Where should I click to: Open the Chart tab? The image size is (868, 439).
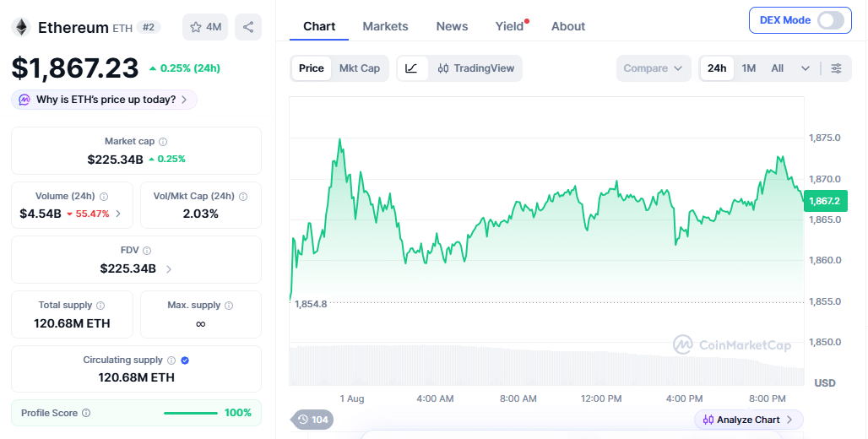point(319,26)
